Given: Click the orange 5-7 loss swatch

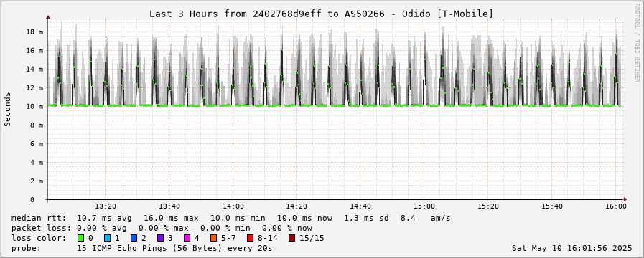Looking at the screenshot, I should pos(213,238).
